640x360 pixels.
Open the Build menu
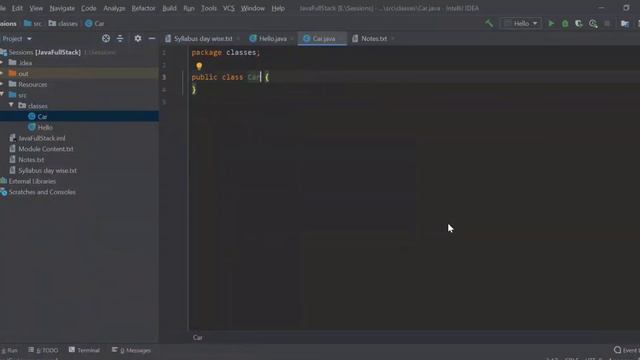(x=169, y=8)
